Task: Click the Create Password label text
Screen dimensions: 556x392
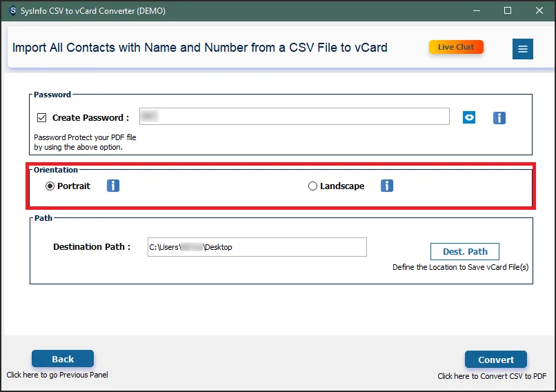Action: click(90, 117)
